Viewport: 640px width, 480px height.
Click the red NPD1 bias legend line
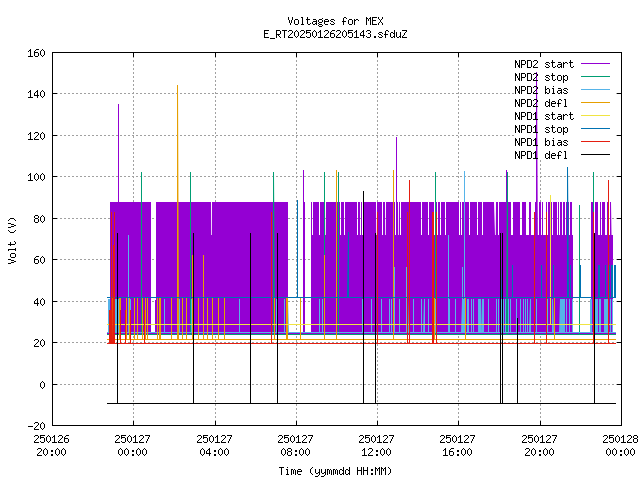click(x=595, y=142)
